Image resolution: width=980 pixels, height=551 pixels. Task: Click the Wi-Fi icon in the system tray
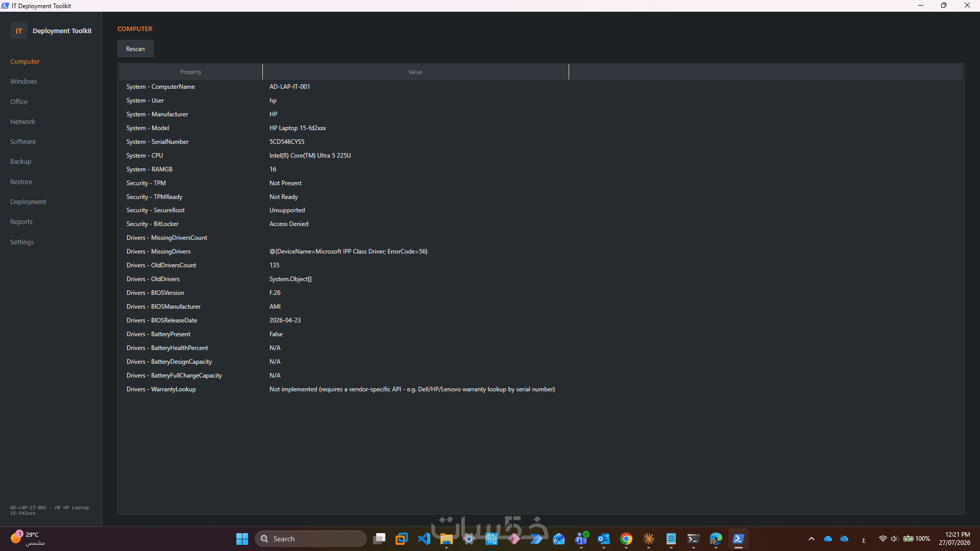[883, 539]
